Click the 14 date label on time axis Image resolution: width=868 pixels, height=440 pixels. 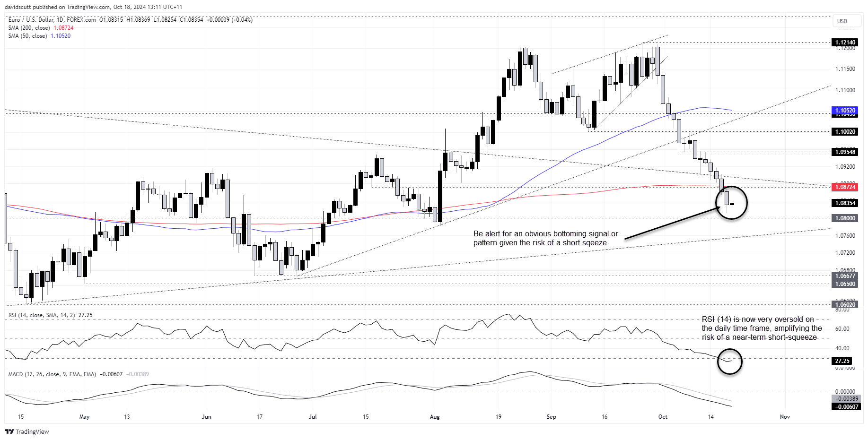pyautogui.click(x=711, y=417)
